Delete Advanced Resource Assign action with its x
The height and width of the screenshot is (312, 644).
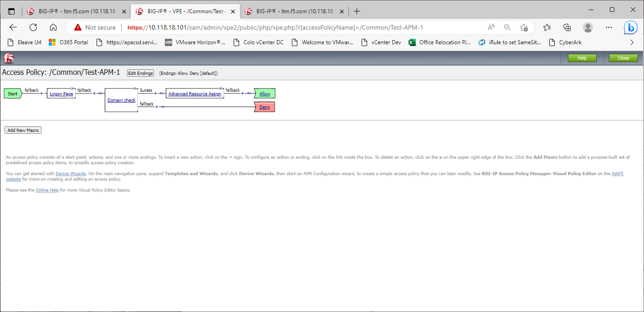(221, 88)
